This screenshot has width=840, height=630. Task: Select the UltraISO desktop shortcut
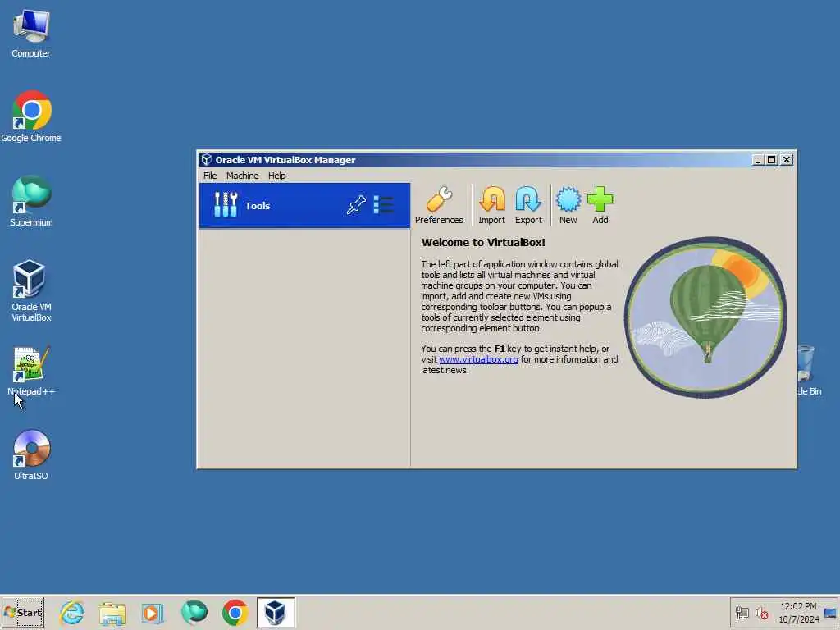31,454
